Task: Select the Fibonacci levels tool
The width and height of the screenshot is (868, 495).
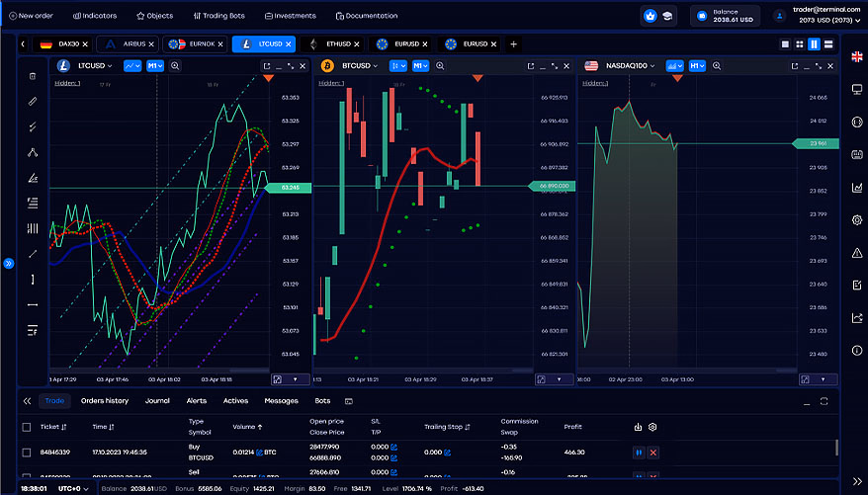Action: 33,203
